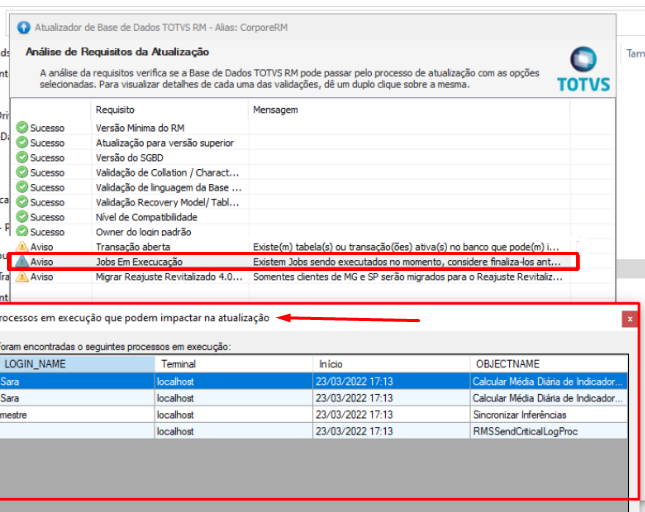Viewport: 645px width, 512px height.
Task: Click success icon for Owner do login padrão
Action: pos(22,231)
